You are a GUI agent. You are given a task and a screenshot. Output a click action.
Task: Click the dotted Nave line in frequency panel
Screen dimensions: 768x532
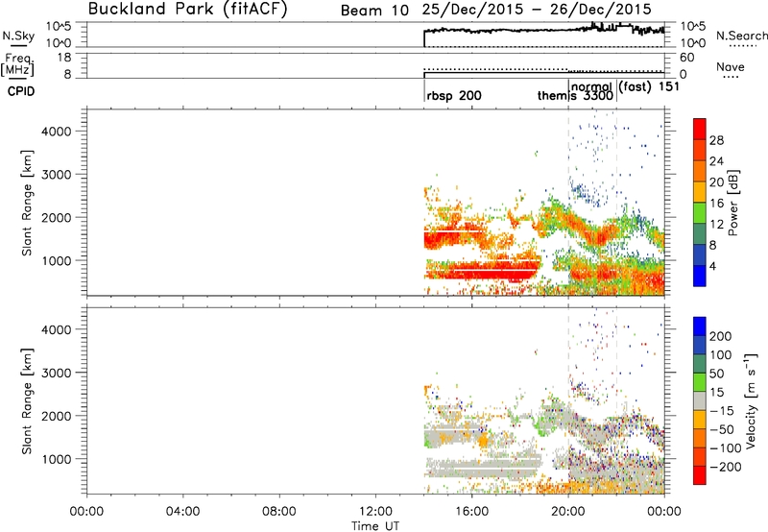543,70
